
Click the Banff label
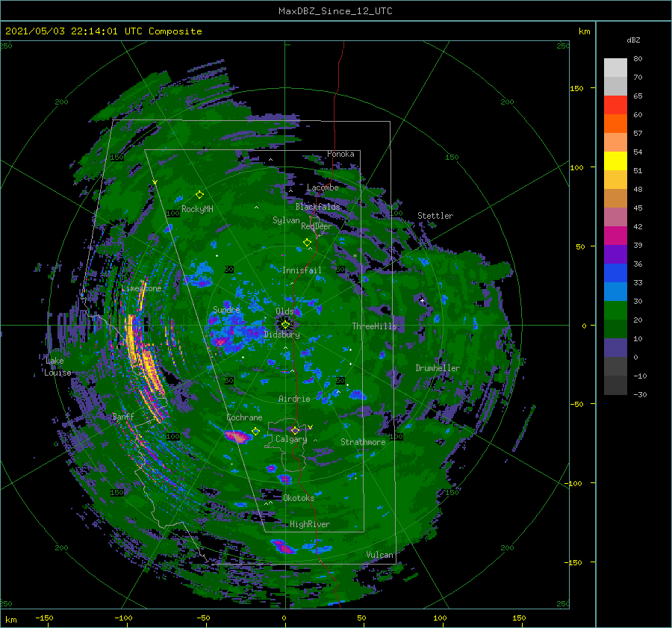pos(123,416)
